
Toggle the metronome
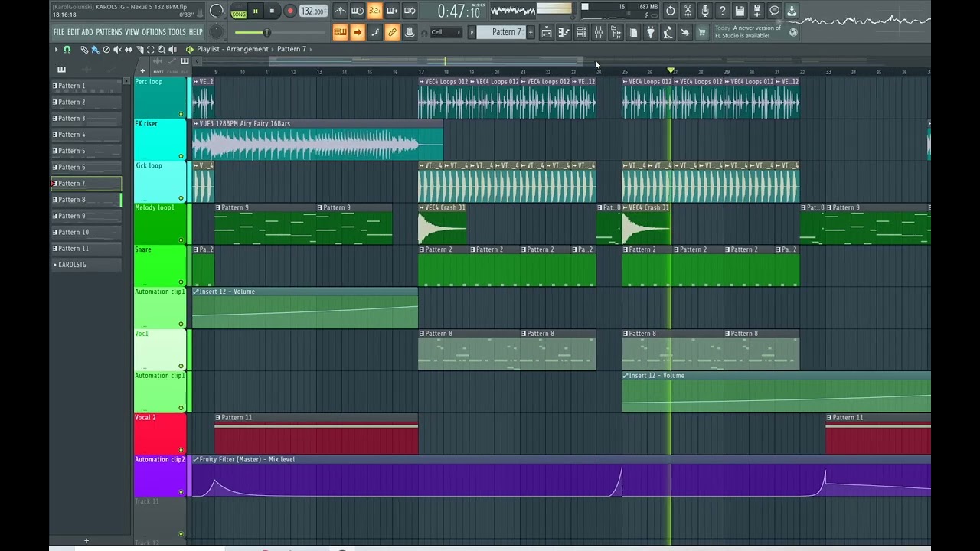[340, 11]
